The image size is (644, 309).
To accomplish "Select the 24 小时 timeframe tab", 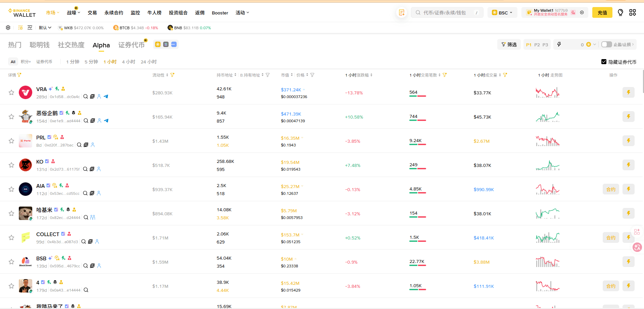I will 148,62.
